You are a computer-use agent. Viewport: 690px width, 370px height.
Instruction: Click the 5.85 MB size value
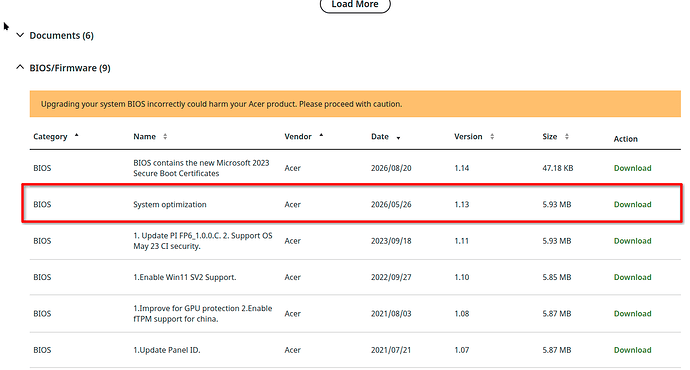pyautogui.click(x=557, y=277)
